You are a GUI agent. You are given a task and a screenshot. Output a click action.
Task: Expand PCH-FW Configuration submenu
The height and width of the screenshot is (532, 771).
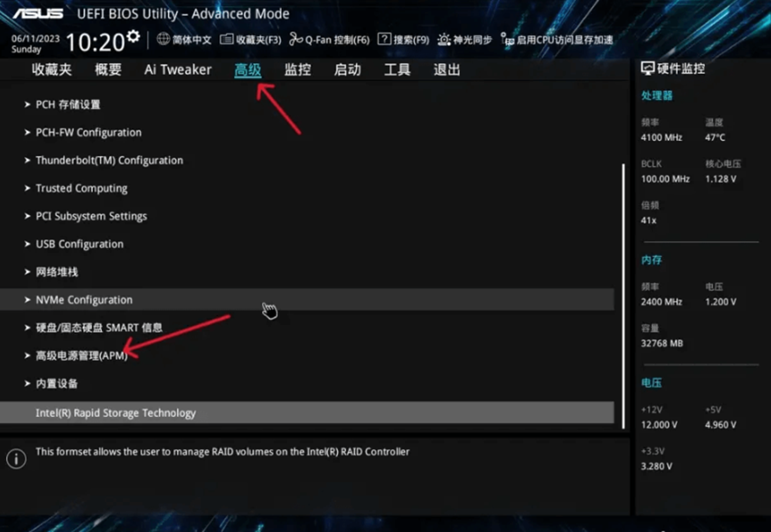(x=88, y=132)
